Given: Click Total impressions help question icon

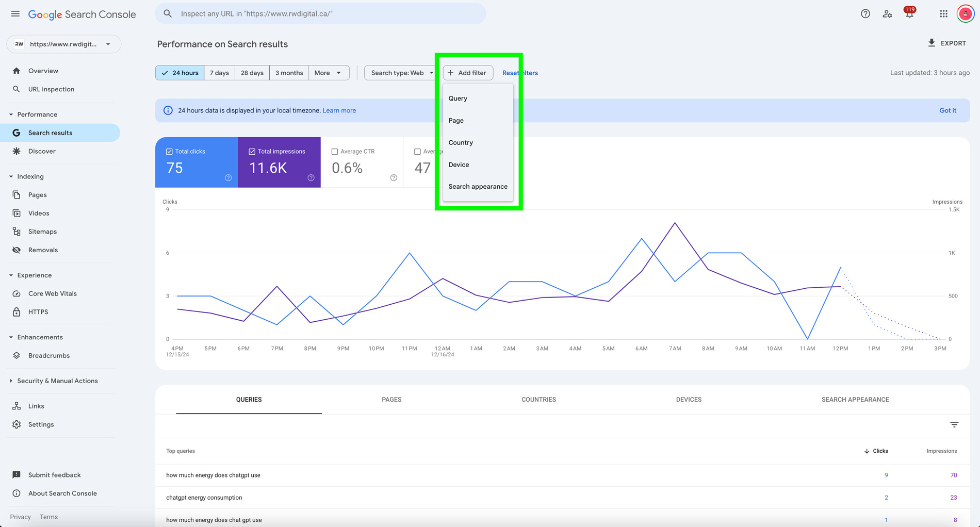Looking at the screenshot, I should tap(311, 178).
